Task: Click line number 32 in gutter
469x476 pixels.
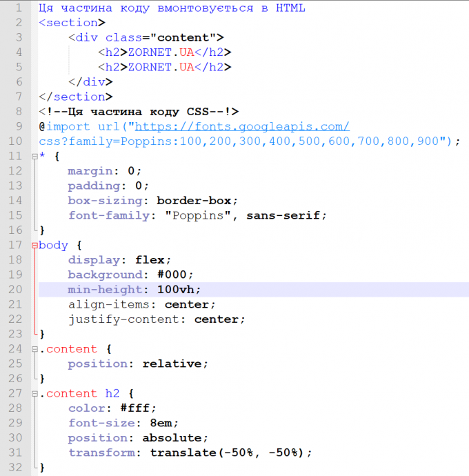Action: click(x=15, y=468)
